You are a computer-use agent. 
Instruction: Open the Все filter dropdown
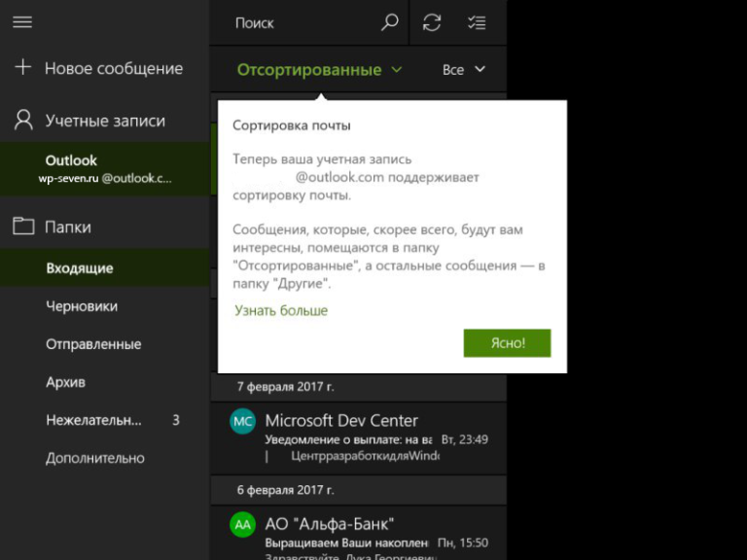tap(464, 70)
